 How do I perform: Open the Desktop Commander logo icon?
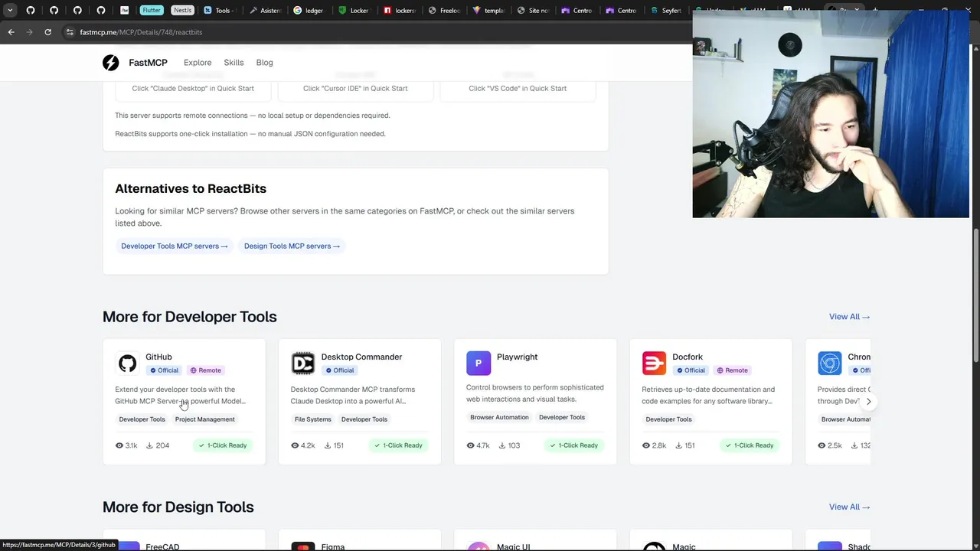[302, 363]
